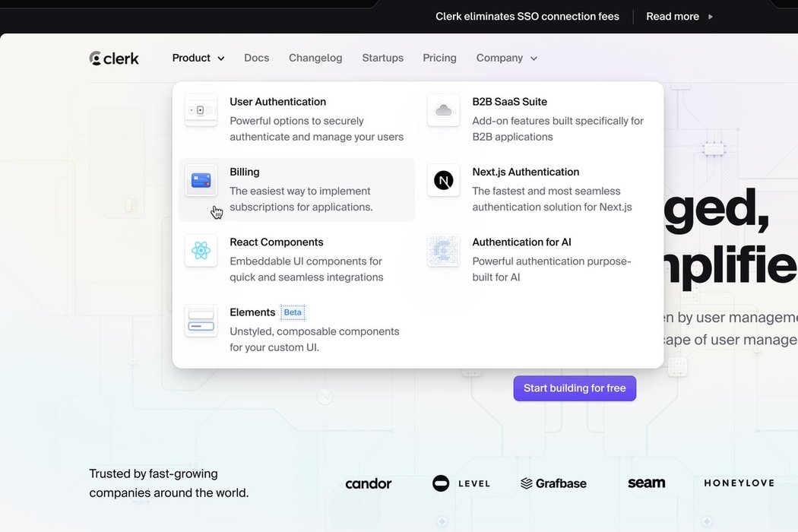Click the Clerk logo in the header

(x=114, y=59)
